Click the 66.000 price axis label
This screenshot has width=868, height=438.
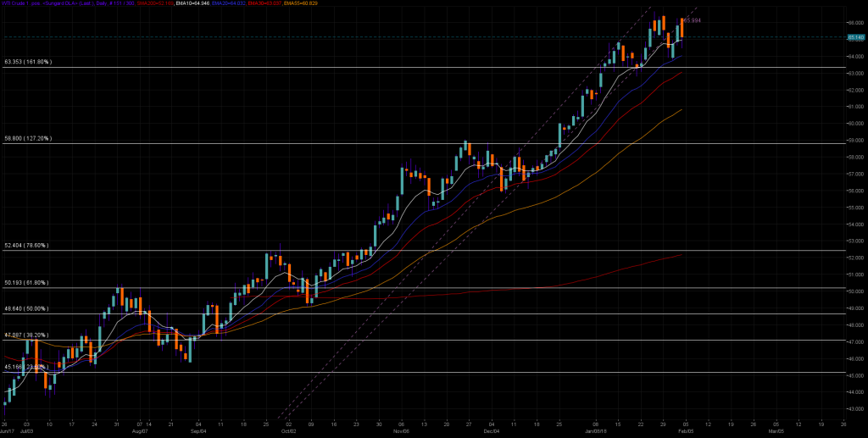coord(856,23)
